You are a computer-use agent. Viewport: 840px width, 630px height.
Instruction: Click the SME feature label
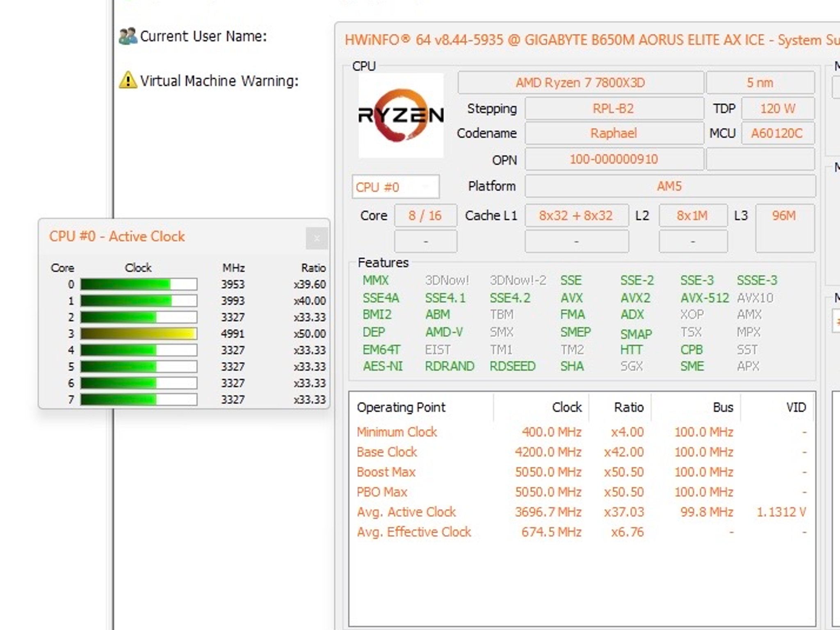(x=692, y=366)
